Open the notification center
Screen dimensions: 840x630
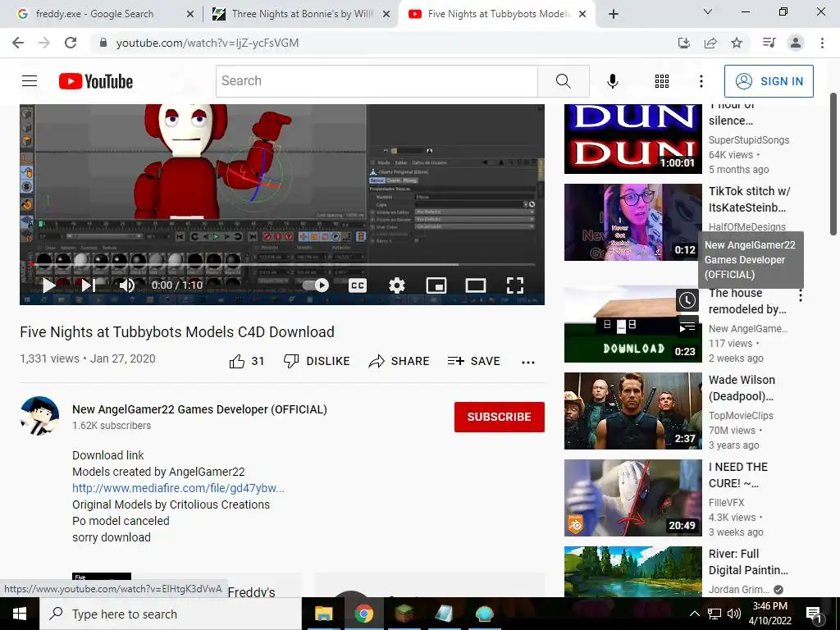[815, 614]
